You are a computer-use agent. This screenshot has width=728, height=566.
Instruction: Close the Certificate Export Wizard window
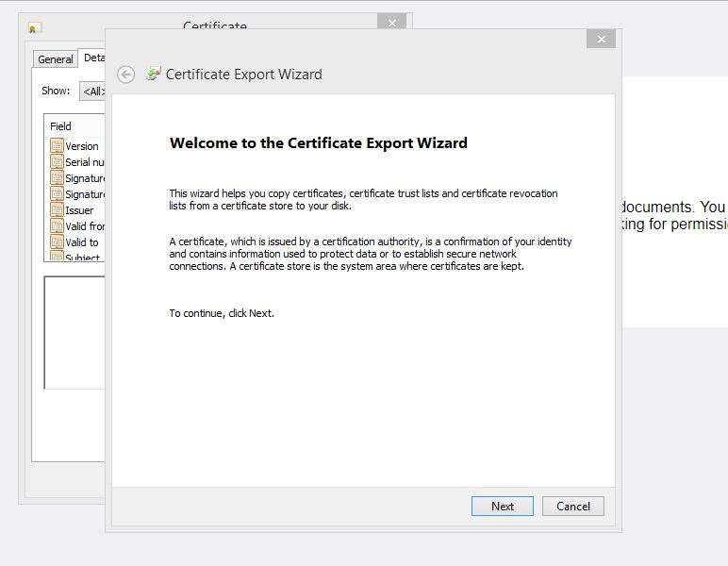600,39
